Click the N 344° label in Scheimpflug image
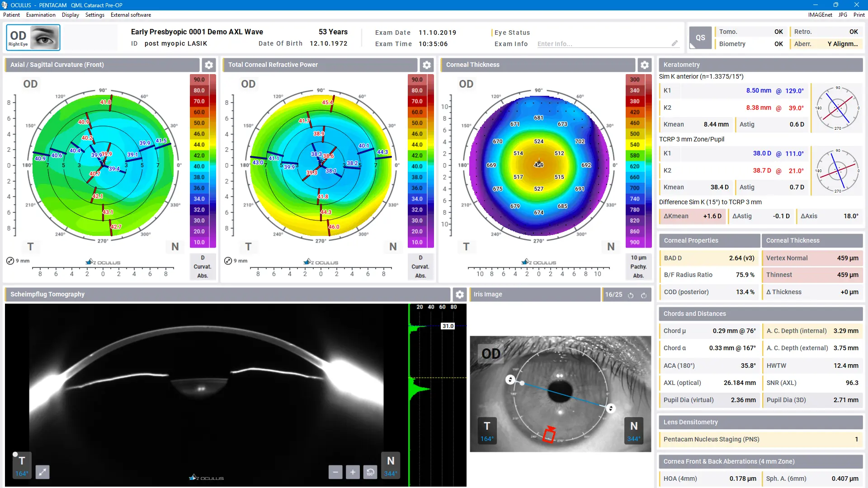This screenshot has width=868, height=488. click(x=391, y=465)
